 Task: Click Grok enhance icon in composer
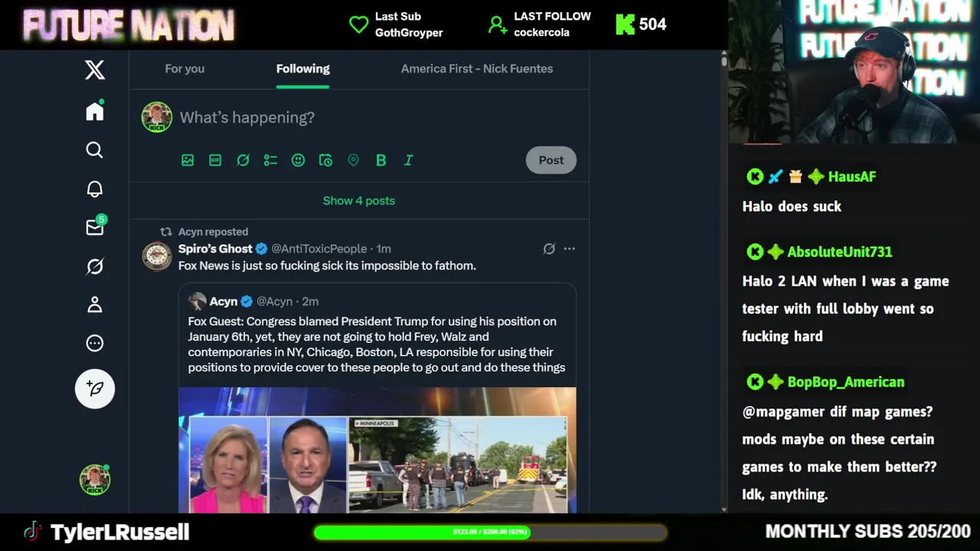pos(243,160)
